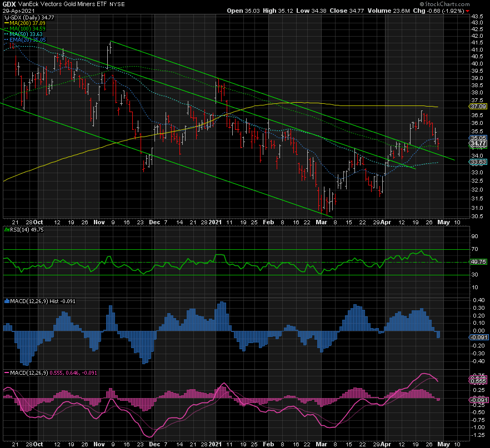The height and width of the screenshot is (448, 490).
Task: Click the Dec label on price panel's date axis
Action: [154, 222]
